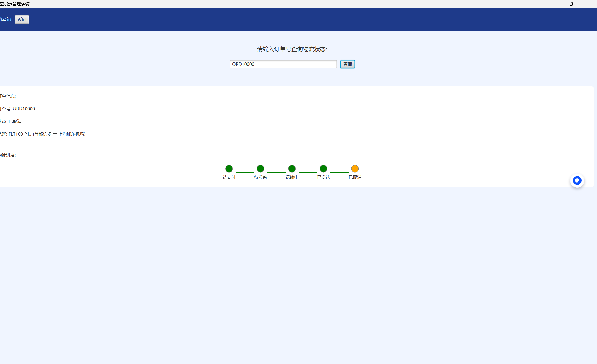Click the 已送达 step label
The height and width of the screenshot is (364, 597).
tap(324, 177)
